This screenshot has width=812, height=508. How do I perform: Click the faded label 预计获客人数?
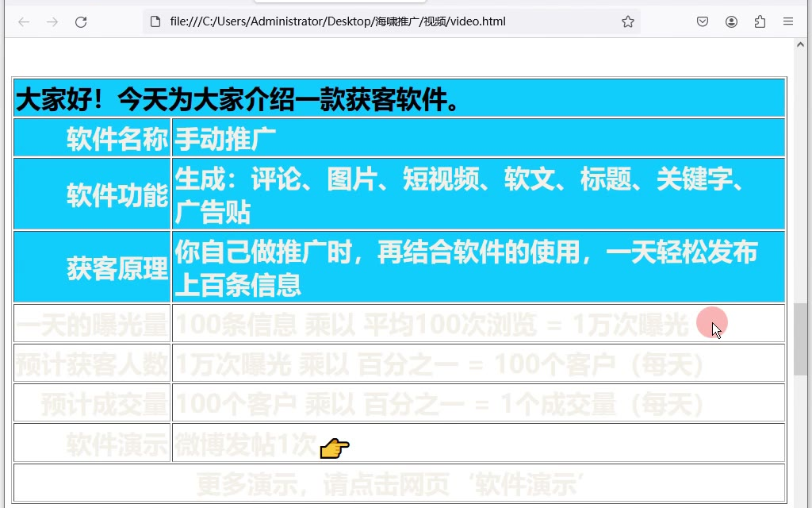(92, 364)
